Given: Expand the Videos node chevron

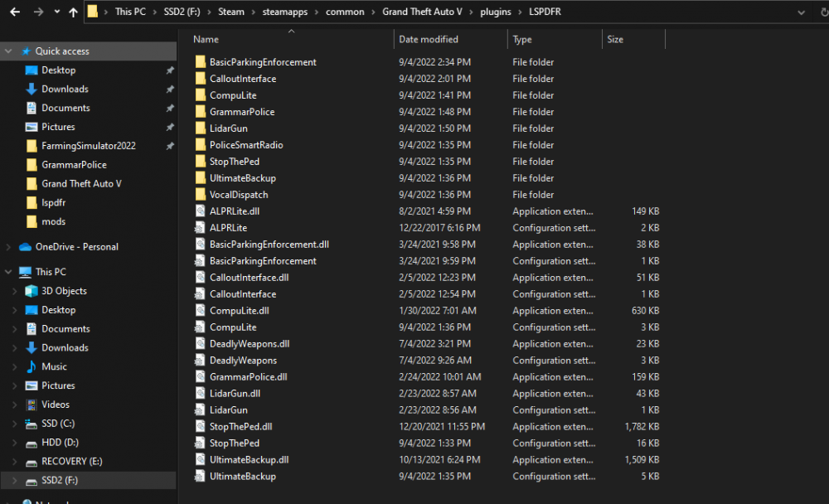Looking at the screenshot, I should 15,405.
